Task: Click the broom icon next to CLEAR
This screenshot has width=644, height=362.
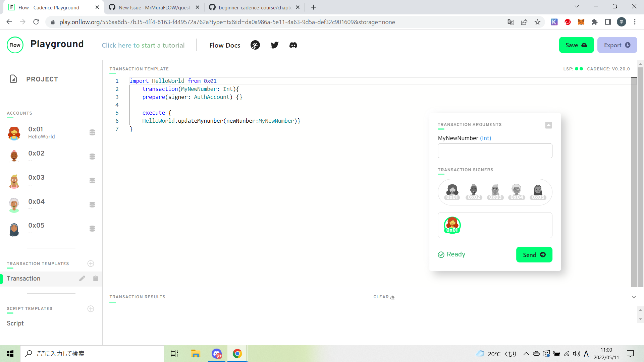Action: coord(392,297)
